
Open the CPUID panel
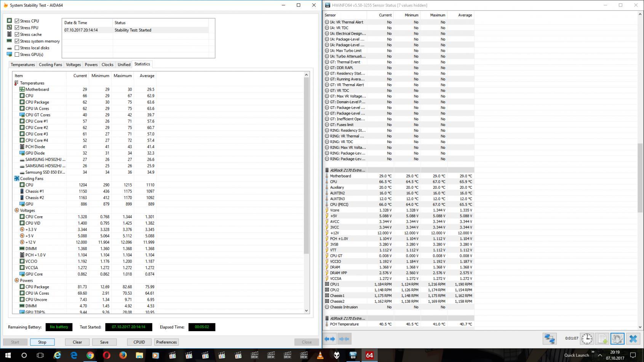tap(139, 342)
